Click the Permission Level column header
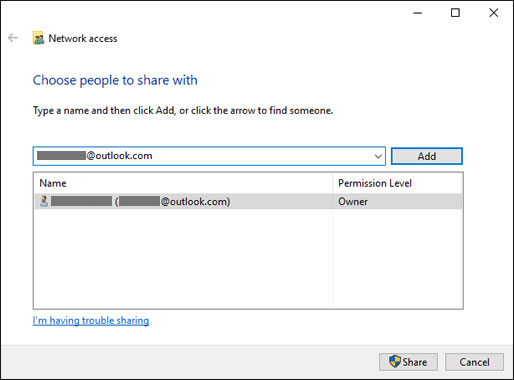 pyautogui.click(x=397, y=183)
